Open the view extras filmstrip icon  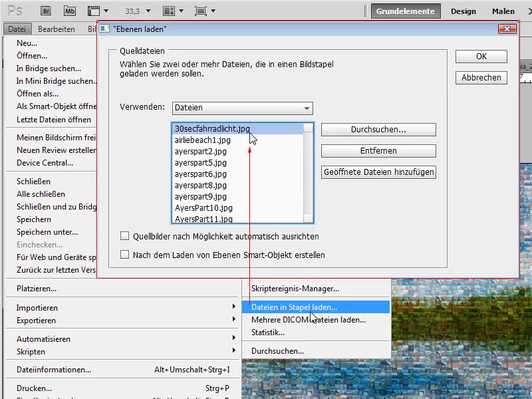(x=94, y=11)
